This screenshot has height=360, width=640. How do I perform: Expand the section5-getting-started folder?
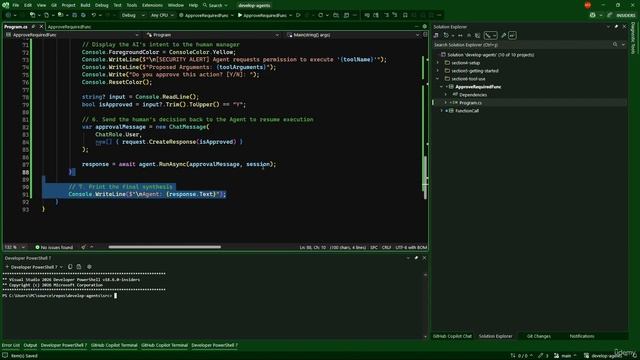tap(438, 71)
